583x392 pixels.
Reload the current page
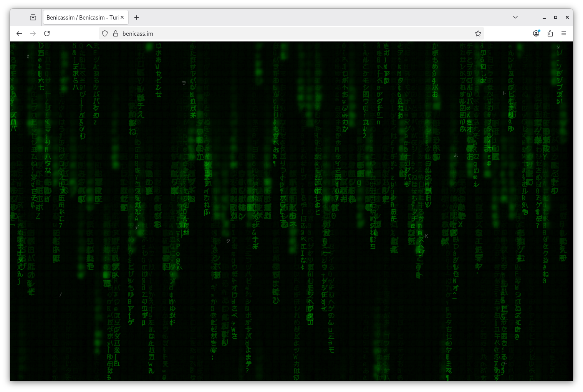click(47, 33)
